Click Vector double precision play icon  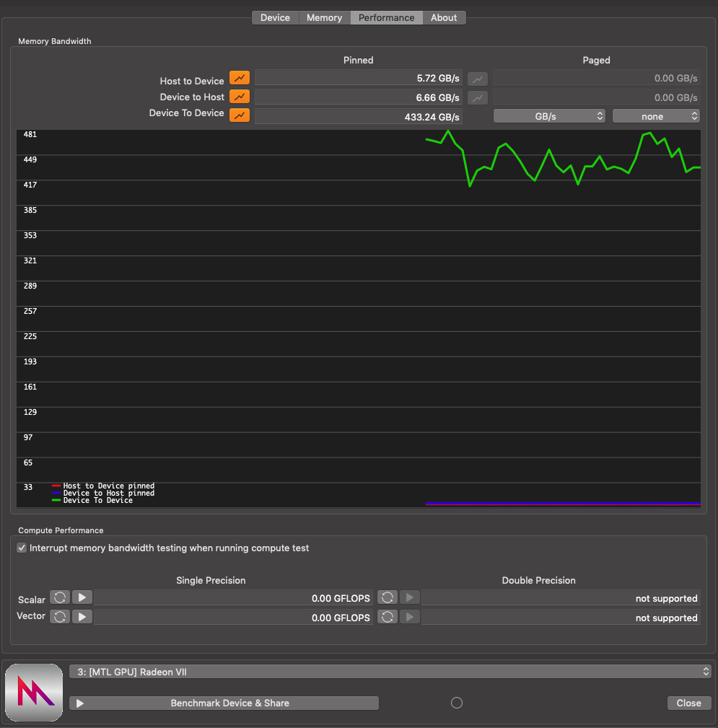tap(410, 617)
